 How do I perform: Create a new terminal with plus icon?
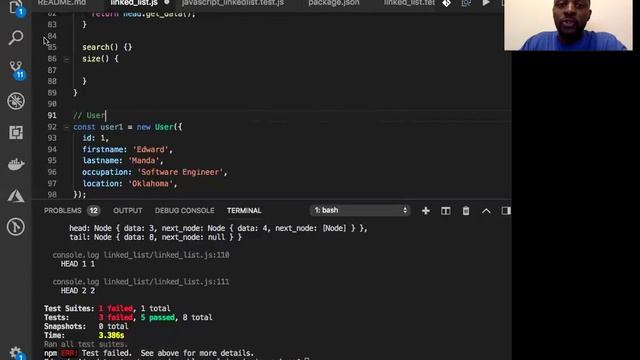[x=426, y=211]
